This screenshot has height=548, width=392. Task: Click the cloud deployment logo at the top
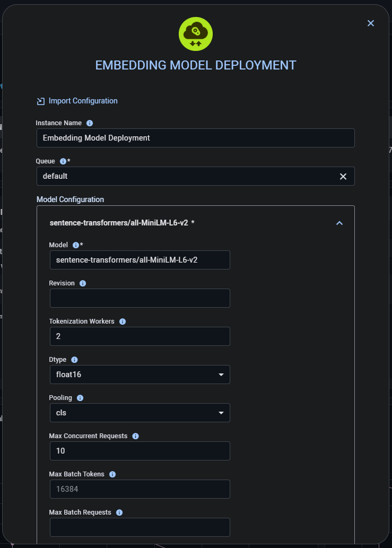[x=196, y=33]
